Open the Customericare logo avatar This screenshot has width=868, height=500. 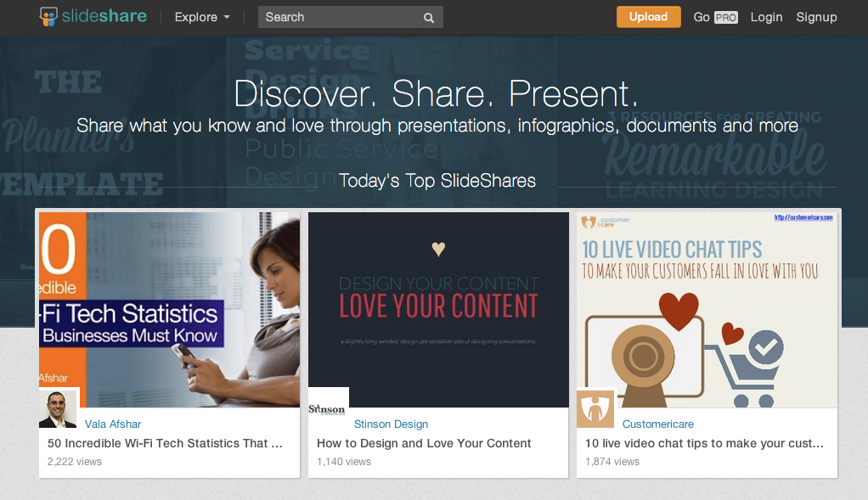595,408
